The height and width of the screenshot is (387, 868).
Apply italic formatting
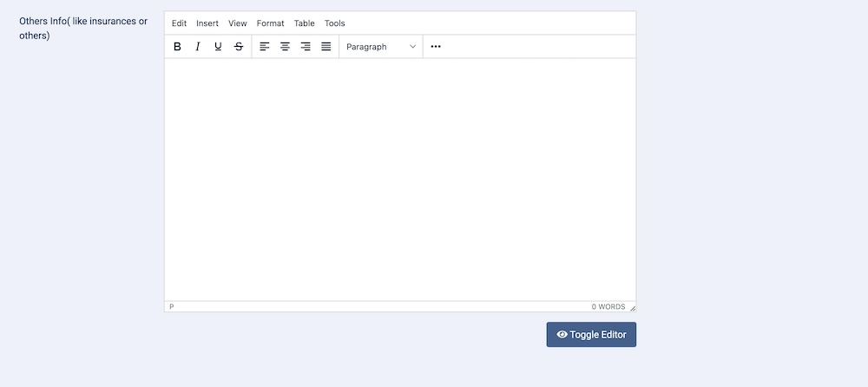[x=198, y=47]
